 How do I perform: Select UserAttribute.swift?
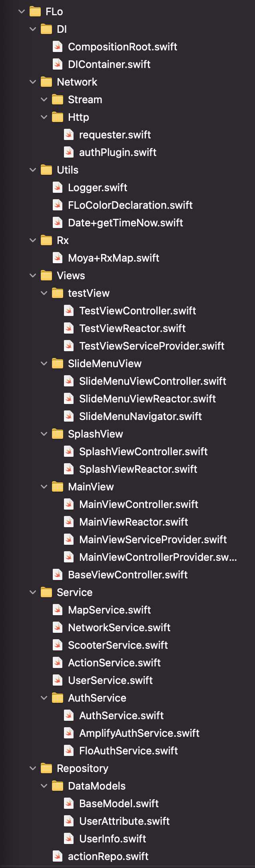[x=124, y=821]
